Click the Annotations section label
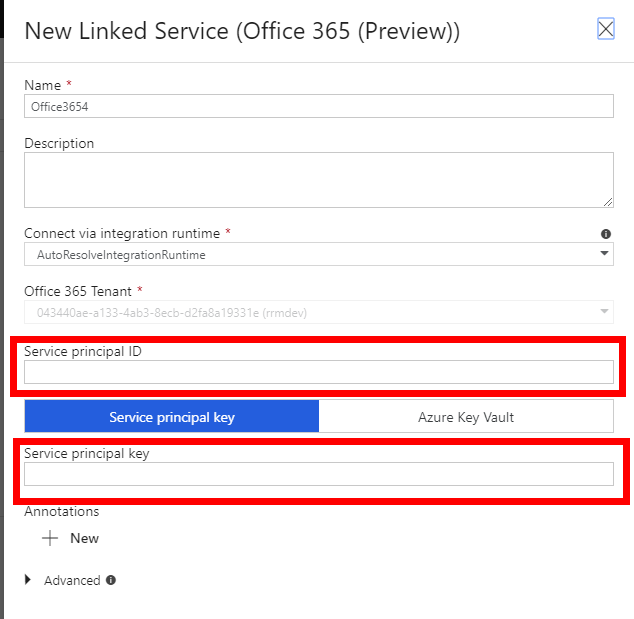 [x=62, y=511]
